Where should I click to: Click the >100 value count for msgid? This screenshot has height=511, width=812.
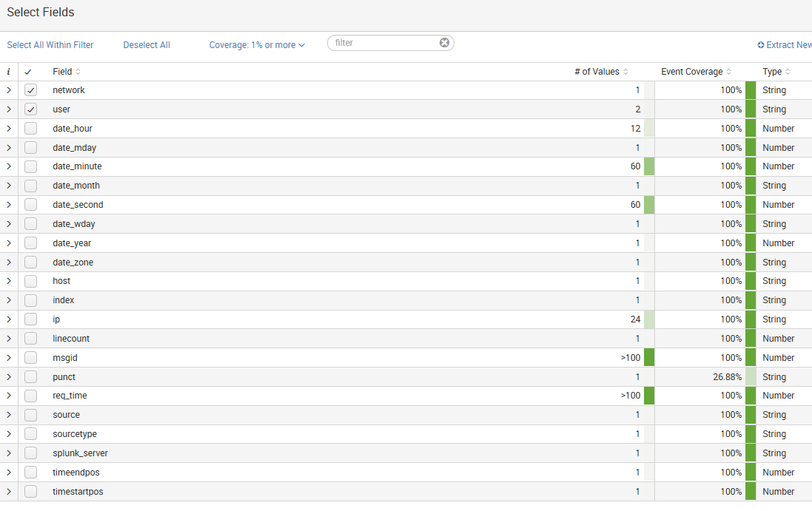(631, 358)
